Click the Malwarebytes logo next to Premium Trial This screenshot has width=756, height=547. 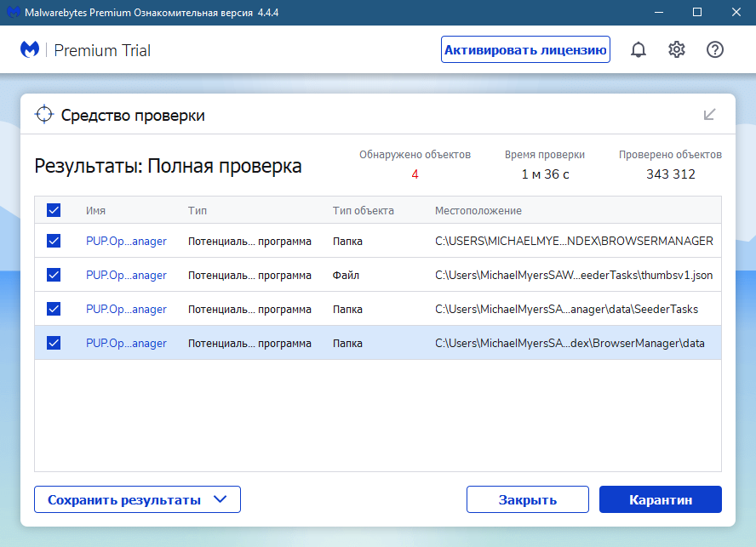(30, 49)
